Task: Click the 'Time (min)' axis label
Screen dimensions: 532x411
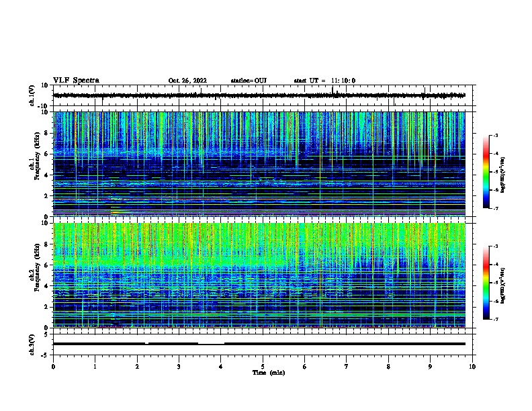Action: (x=269, y=373)
